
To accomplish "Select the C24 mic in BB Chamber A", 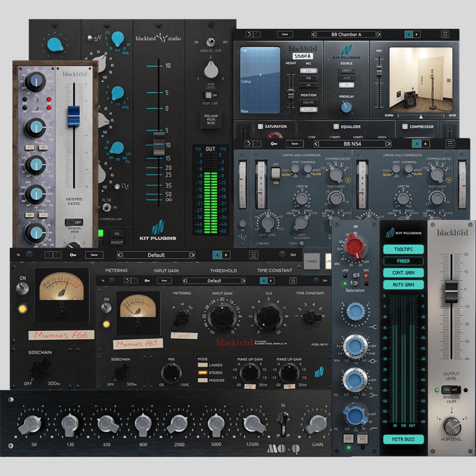I will coord(308,71).
